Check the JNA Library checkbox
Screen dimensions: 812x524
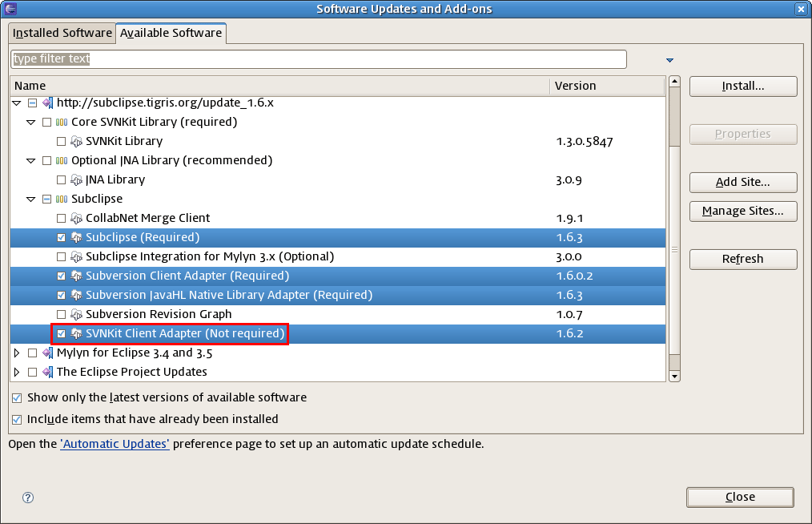click(x=61, y=179)
